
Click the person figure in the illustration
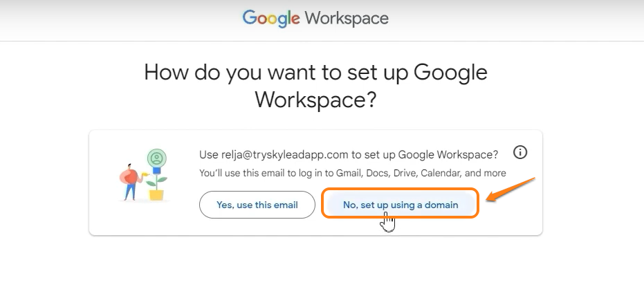130,182
